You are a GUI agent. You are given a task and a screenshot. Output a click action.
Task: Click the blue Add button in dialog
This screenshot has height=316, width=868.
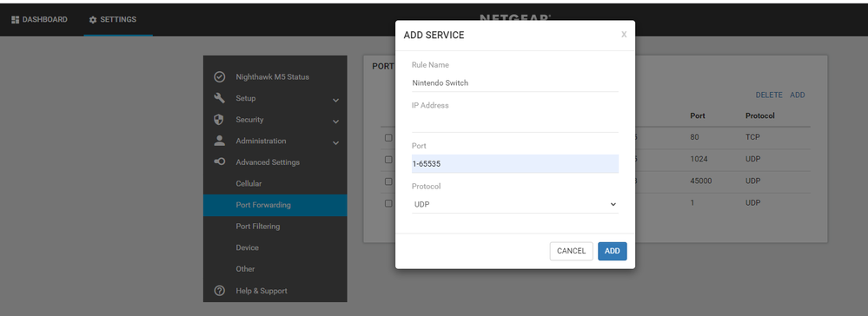point(613,251)
